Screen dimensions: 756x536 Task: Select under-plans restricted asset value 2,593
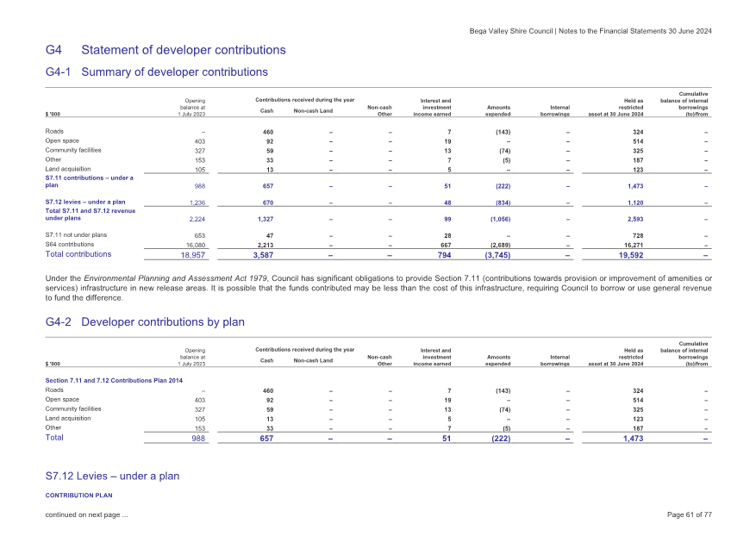point(635,219)
